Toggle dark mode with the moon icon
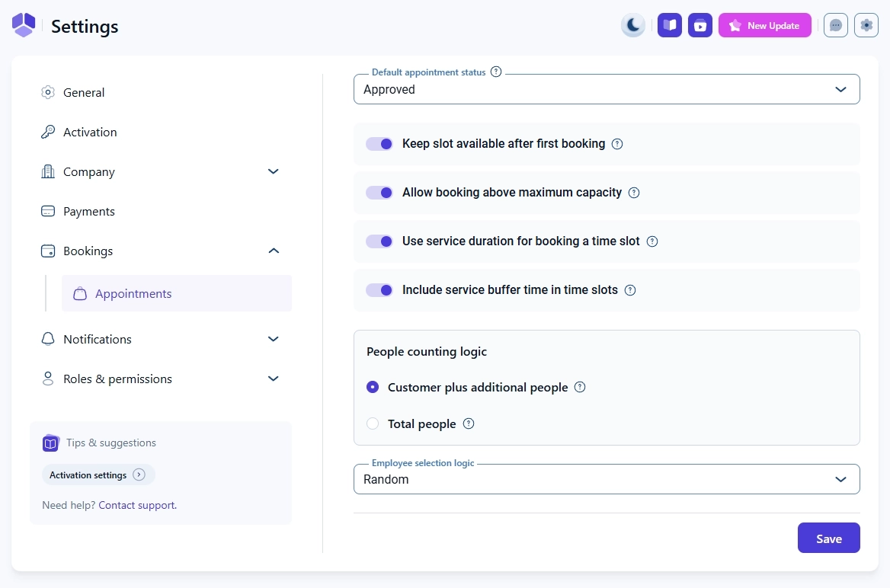 (633, 24)
